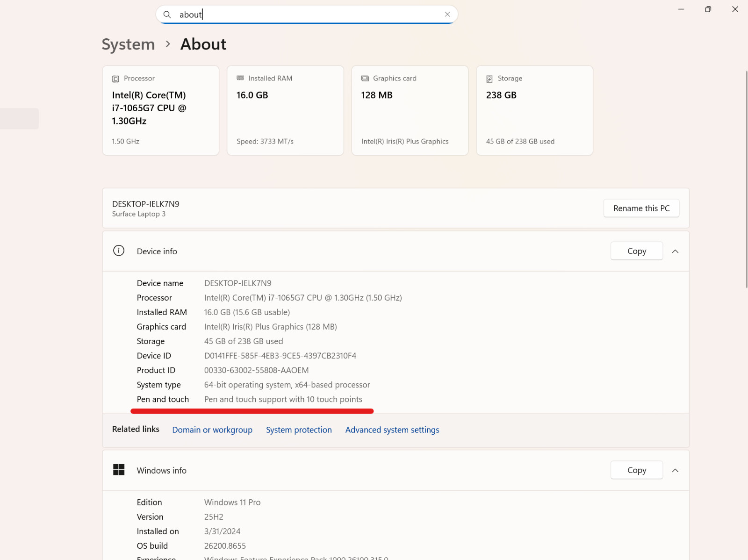The width and height of the screenshot is (748, 560).
Task: Click into the search field containing 'about'
Action: click(307, 14)
